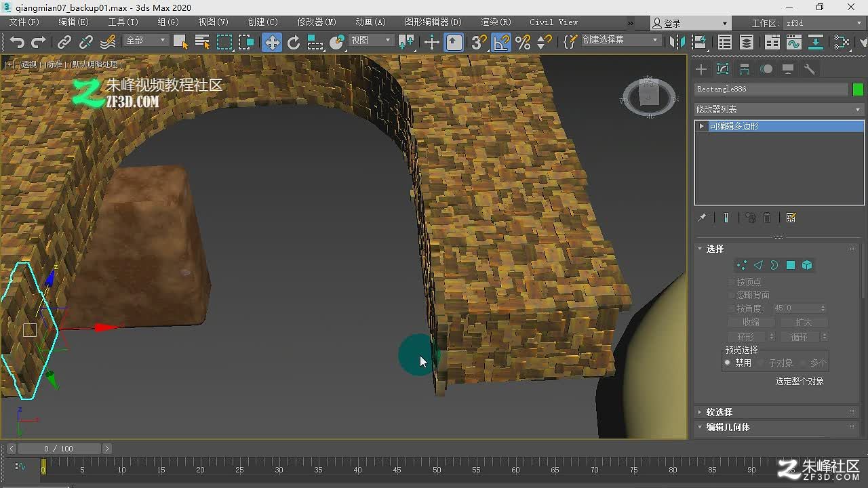This screenshot has width=868, height=488.
Task: Click the Mirror tool
Action: click(676, 42)
